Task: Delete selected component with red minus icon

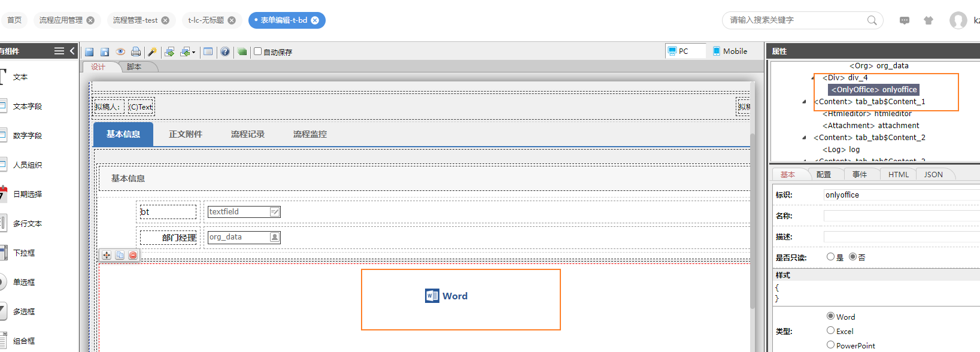Action: (x=133, y=255)
